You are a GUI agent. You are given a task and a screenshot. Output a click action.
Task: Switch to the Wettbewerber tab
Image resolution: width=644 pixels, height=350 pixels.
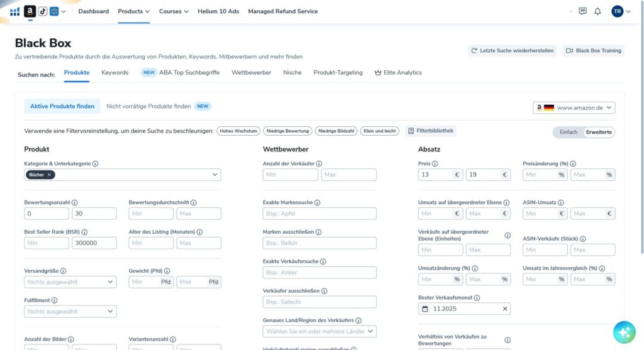coord(252,73)
